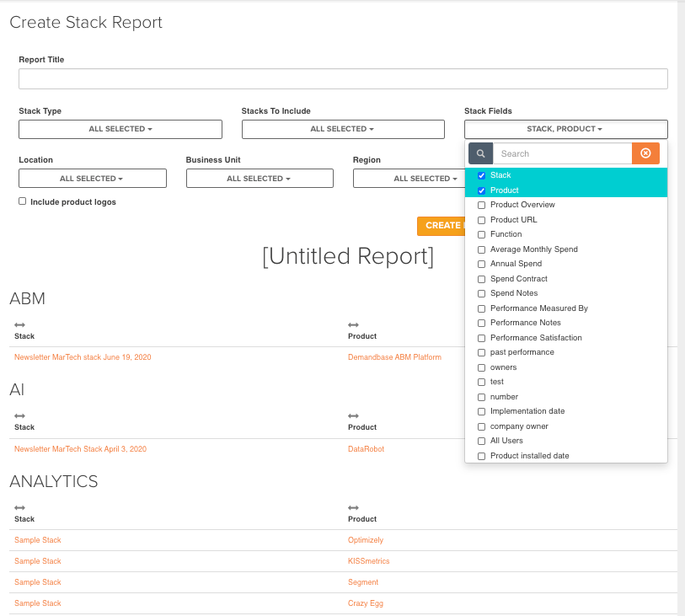This screenshot has height=616, width=685.
Task: Open the Segment product link
Action: point(363,582)
